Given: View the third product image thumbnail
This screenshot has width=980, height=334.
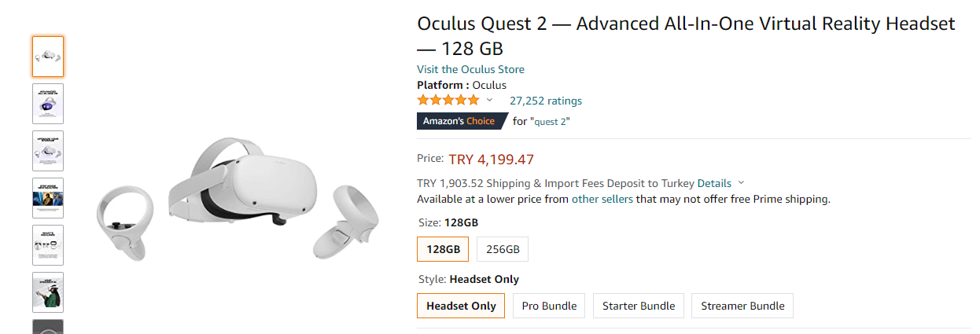Looking at the screenshot, I should (x=48, y=151).
